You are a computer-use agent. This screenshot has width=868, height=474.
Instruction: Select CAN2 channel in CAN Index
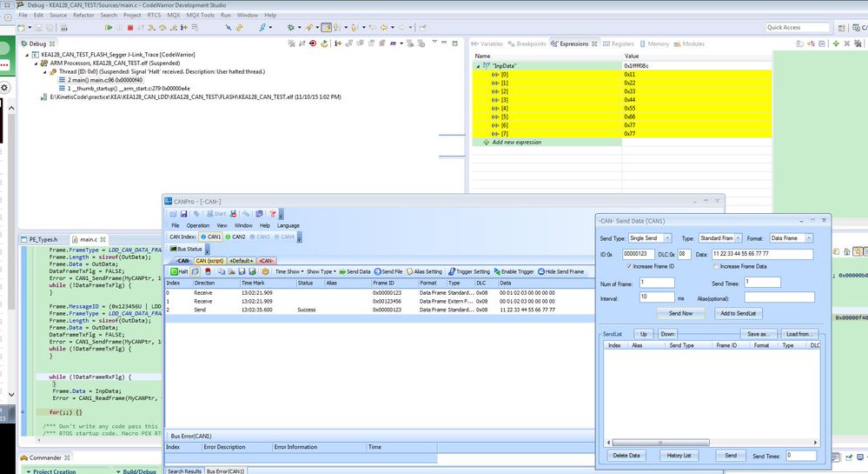pyautogui.click(x=235, y=237)
